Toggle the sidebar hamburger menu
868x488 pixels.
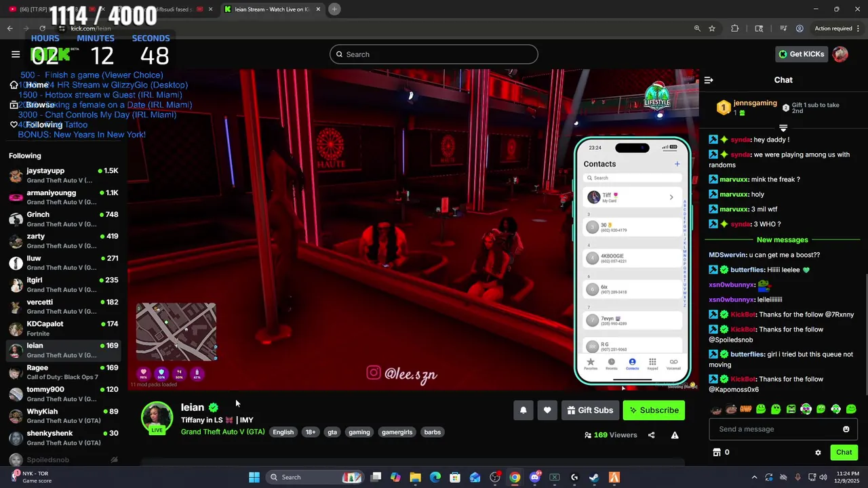click(x=16, y=54)
